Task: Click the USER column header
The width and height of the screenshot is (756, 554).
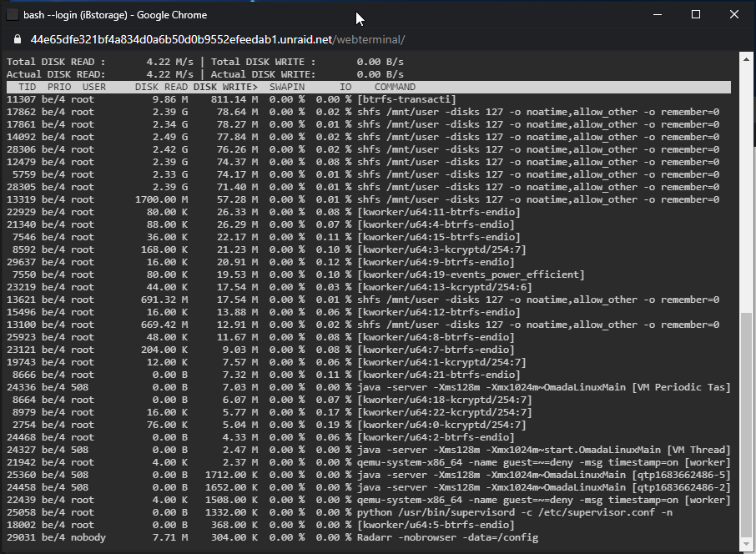Action: pyautogui.click(x=94, y=88)
